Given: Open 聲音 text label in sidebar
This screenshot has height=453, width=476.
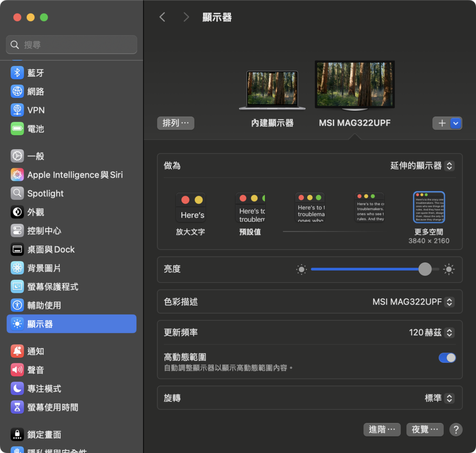Looking at the screenshot, I should click(36, 370).
